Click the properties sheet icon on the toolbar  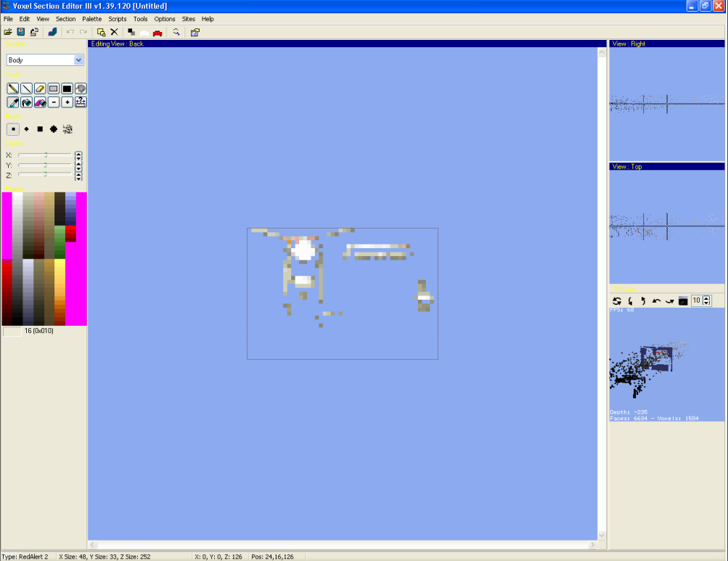pyautogui.click(x=195, y=32)
